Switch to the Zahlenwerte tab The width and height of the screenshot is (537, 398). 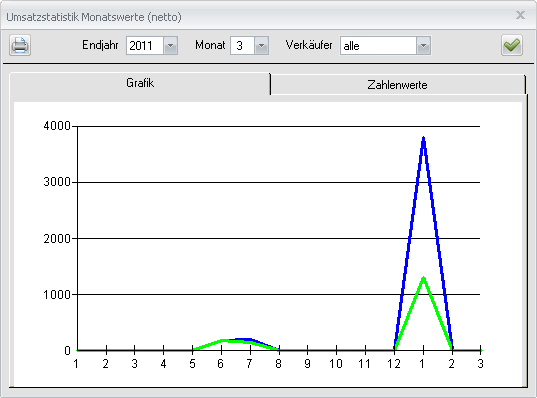[397, 85]
